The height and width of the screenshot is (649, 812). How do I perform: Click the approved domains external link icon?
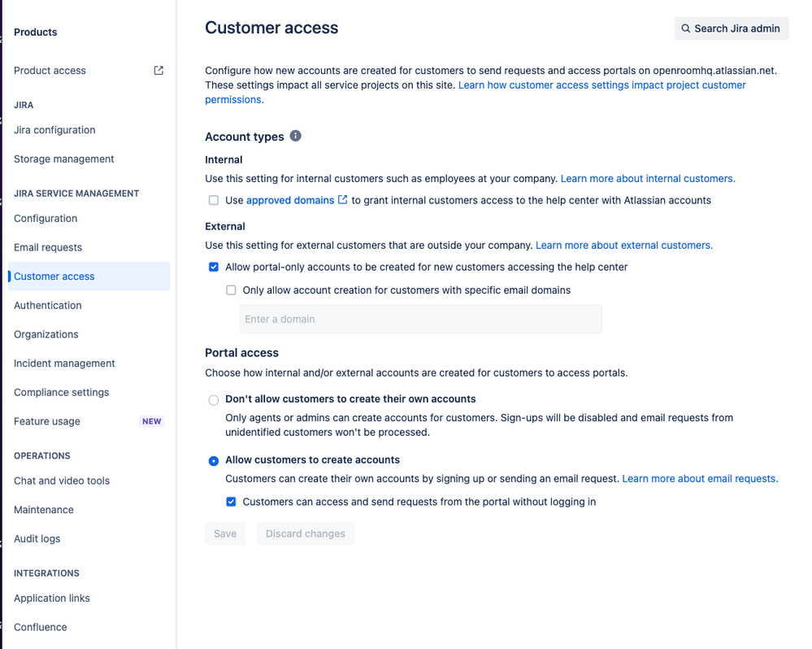343,200
